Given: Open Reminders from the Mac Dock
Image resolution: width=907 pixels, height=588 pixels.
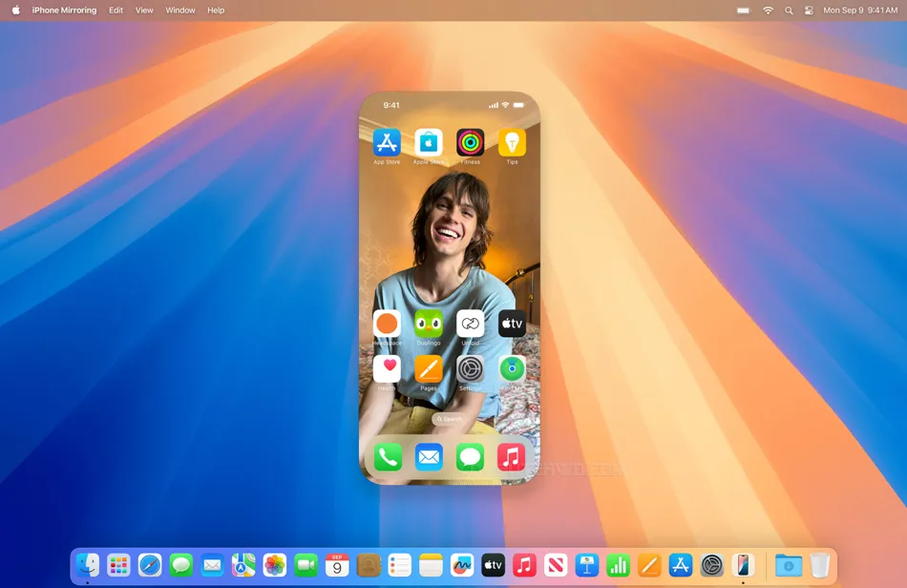Looking at the screenshot, I should click(x=400, y=565).
